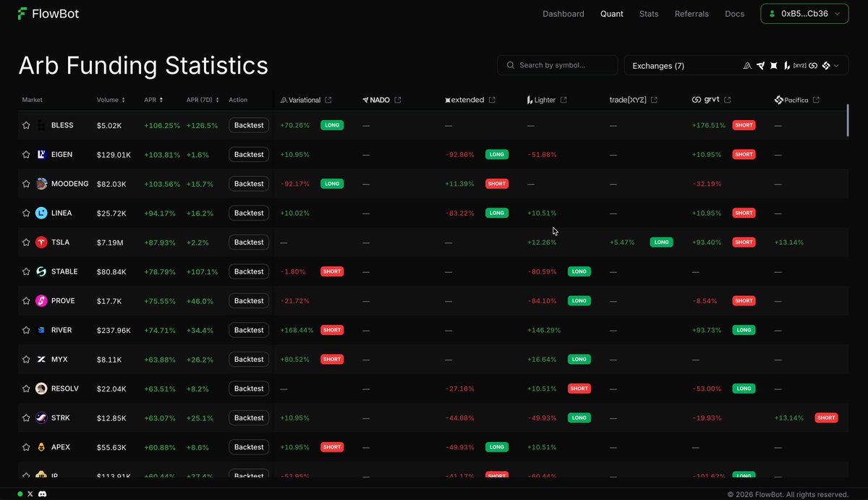Image resolution: width=868 pixels, height=500 pixels.
Task: Star the BLESS market as favorite
Action: (26, 125)
